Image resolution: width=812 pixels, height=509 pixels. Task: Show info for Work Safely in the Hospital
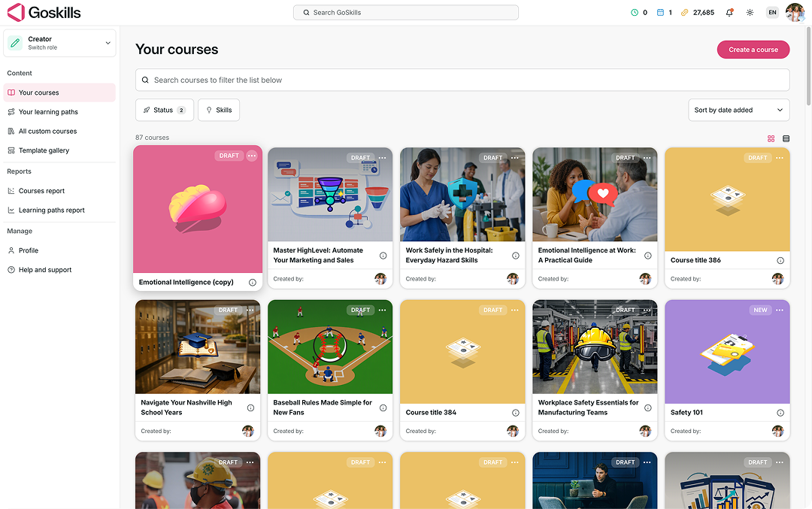pyautogui.click(x=516, y=256)
